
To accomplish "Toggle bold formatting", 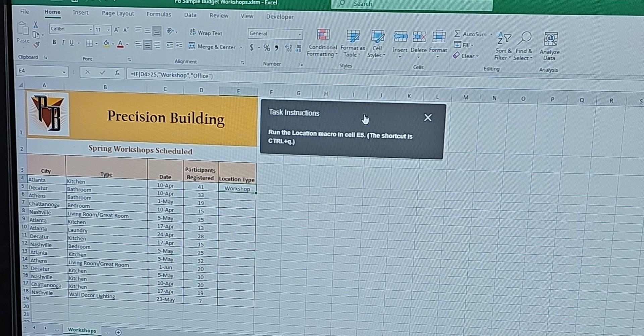I will 54,42.
